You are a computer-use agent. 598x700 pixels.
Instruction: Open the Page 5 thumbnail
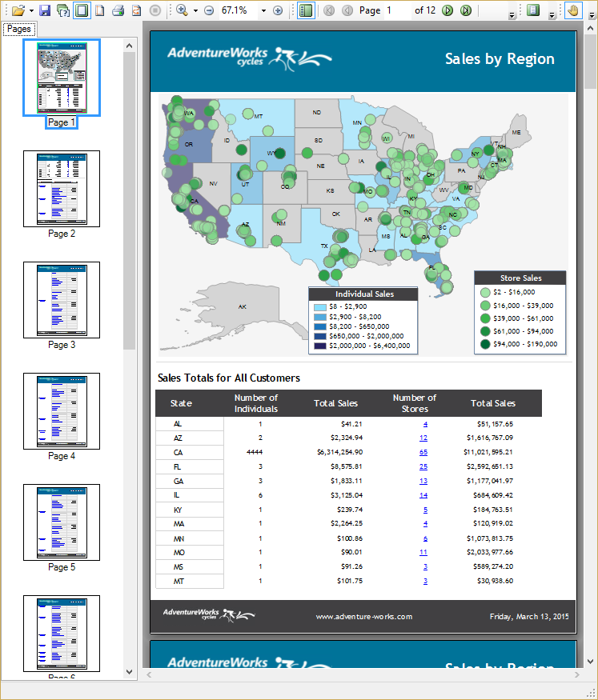(62, 522)
